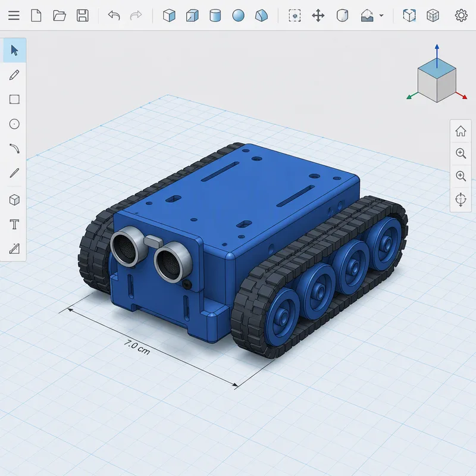Viewport: 476px width, 476px height.
Task: Insert the wedge-shaped primitive
Action: 261,15
